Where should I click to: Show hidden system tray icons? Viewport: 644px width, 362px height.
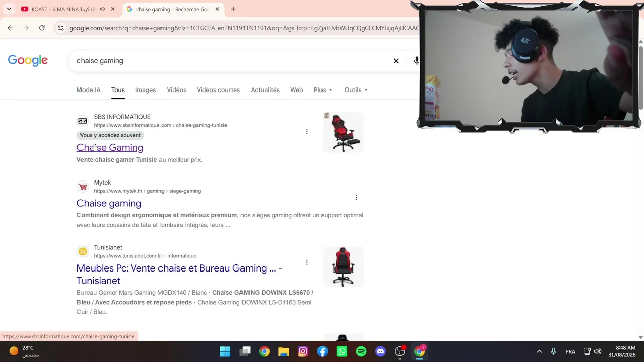pyautogui.click(x=539, y=351)
